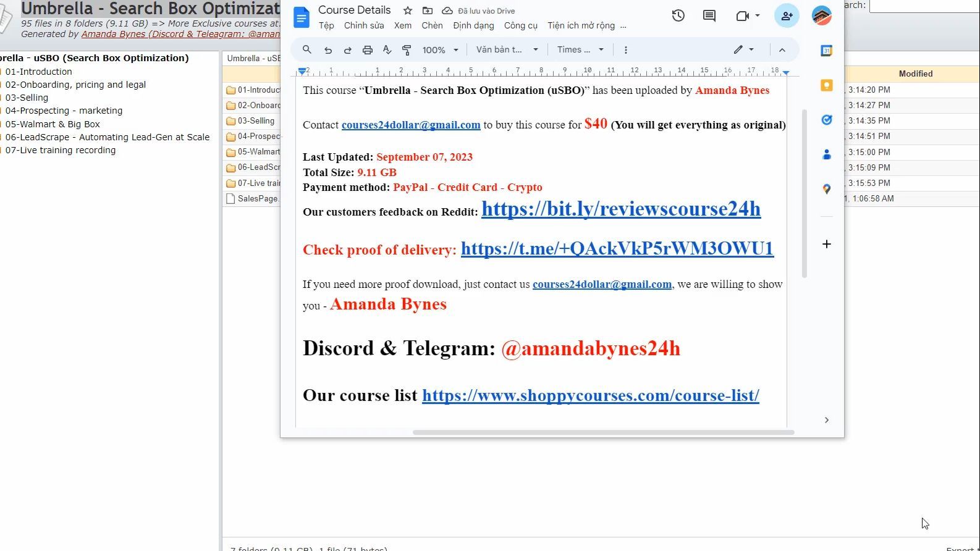The width and height of the screenshot is (980, 551).
Task: Click the move to folder icon
Action: click(x=428, y=11)
